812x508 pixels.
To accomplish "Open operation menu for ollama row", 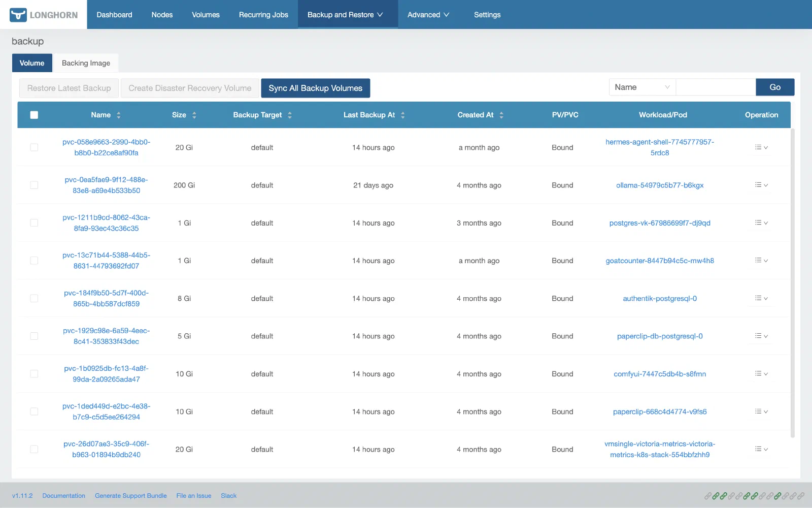I will click(x=761, y=185).
